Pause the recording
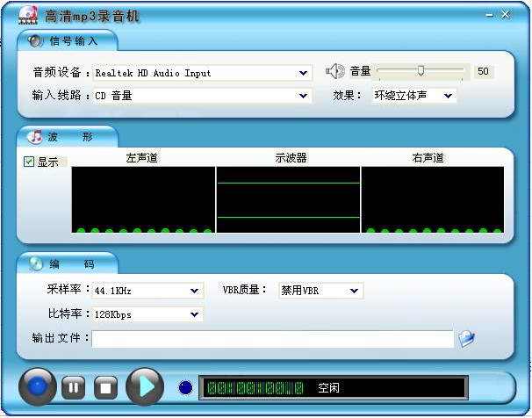Viewport: 532px width, 418px height. 73,387
